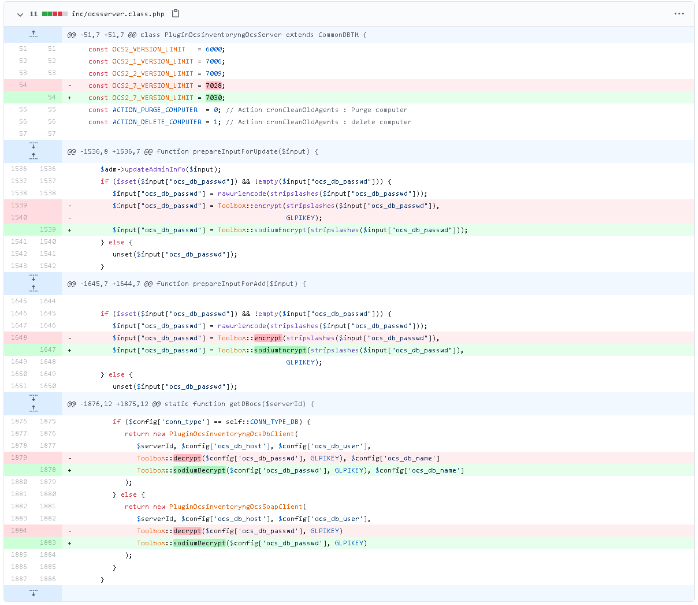Select removed line number 54 with value 7028
The height and width of the screenshot is (605, 698).
[x=23, y=85]
